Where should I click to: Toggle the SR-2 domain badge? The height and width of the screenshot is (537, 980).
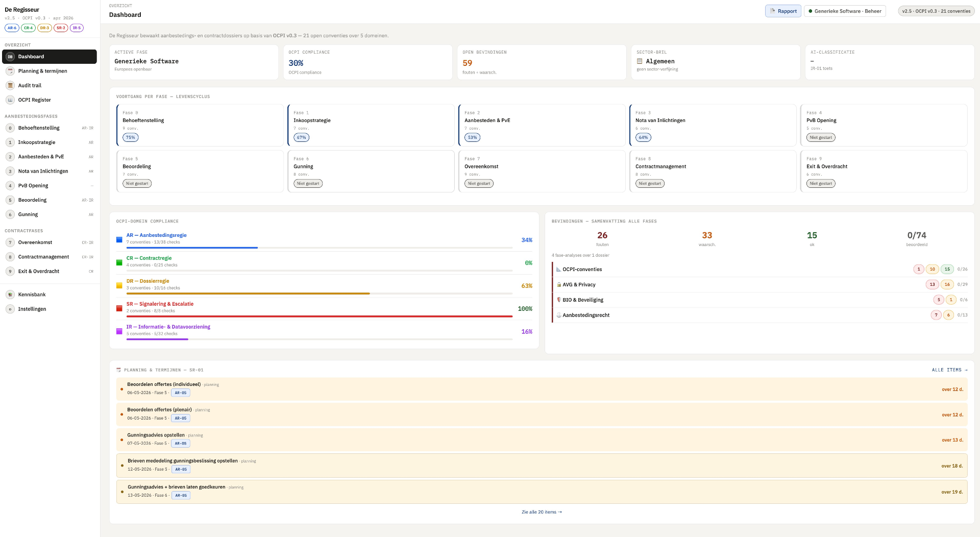61,28
